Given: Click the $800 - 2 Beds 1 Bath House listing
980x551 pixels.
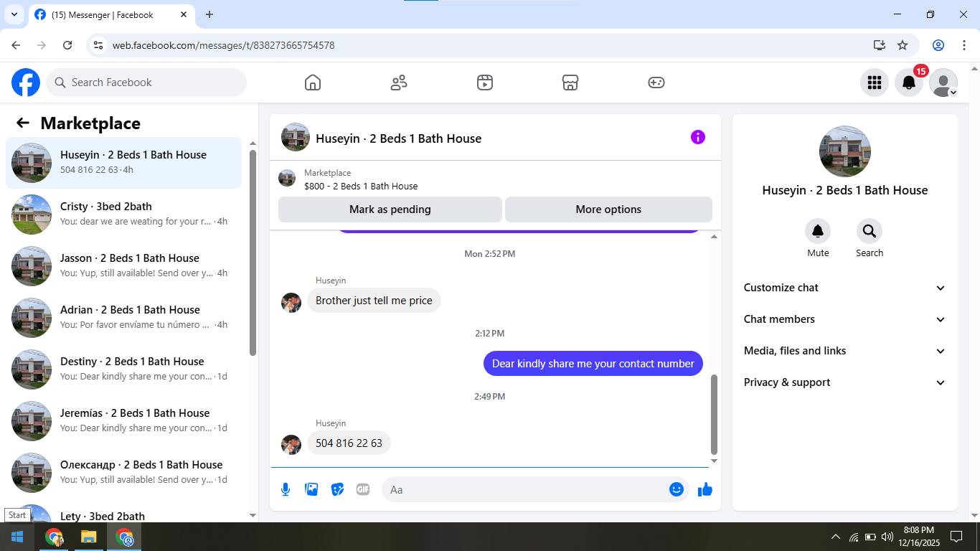Looking at the screenshot, I should coord(361,186).
